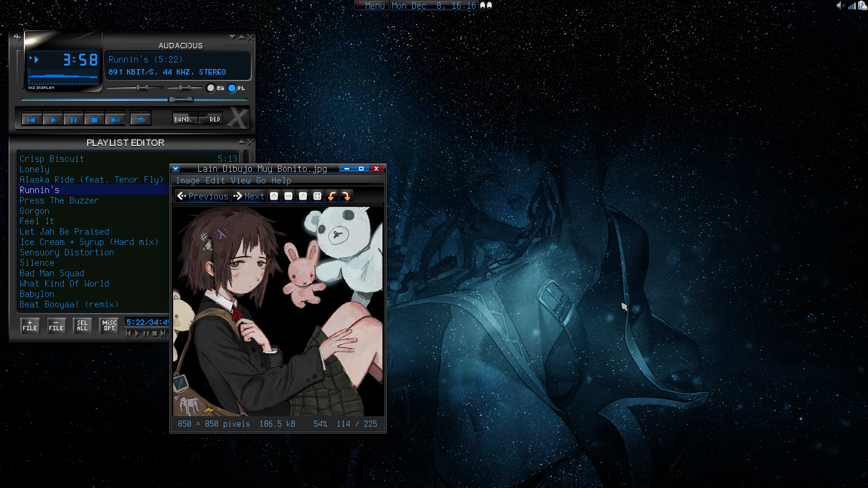Enable RAND shuffle mode
Viewport: 868px width, 488px height.
pos(184,119)
